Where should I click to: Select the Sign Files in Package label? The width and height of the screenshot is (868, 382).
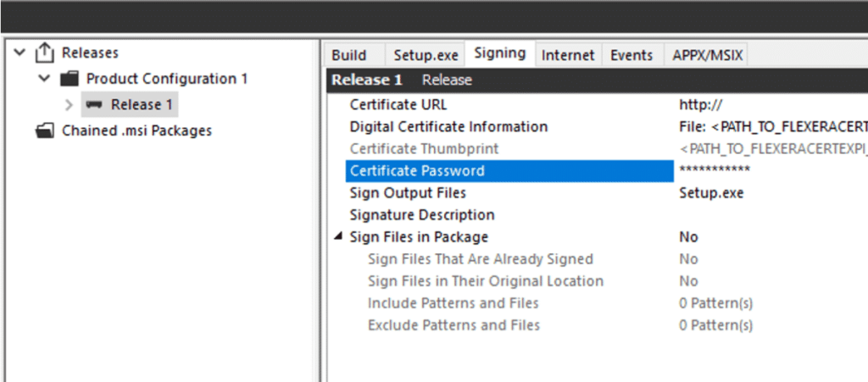[419, 237]
